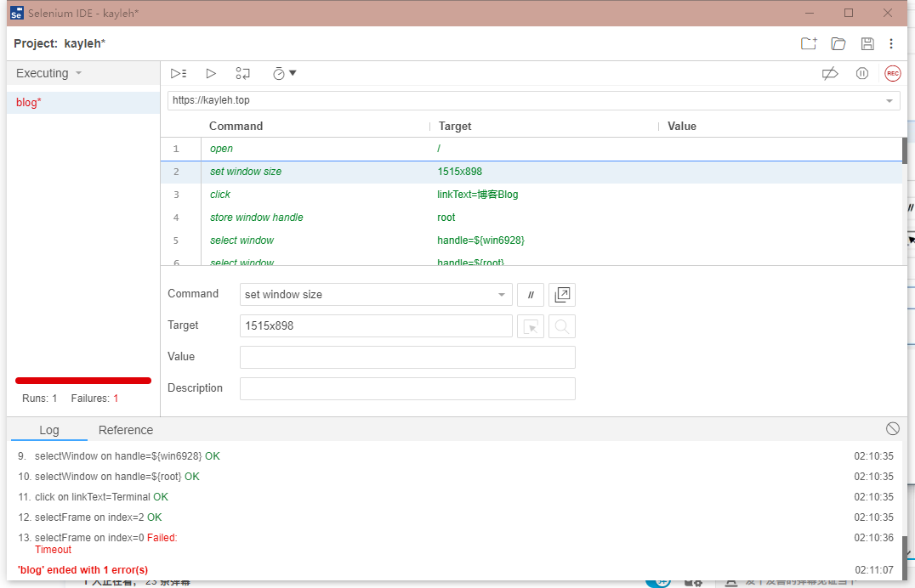Click the Target column header
Viewport: 915px width, 588px height.
point(455,126)
